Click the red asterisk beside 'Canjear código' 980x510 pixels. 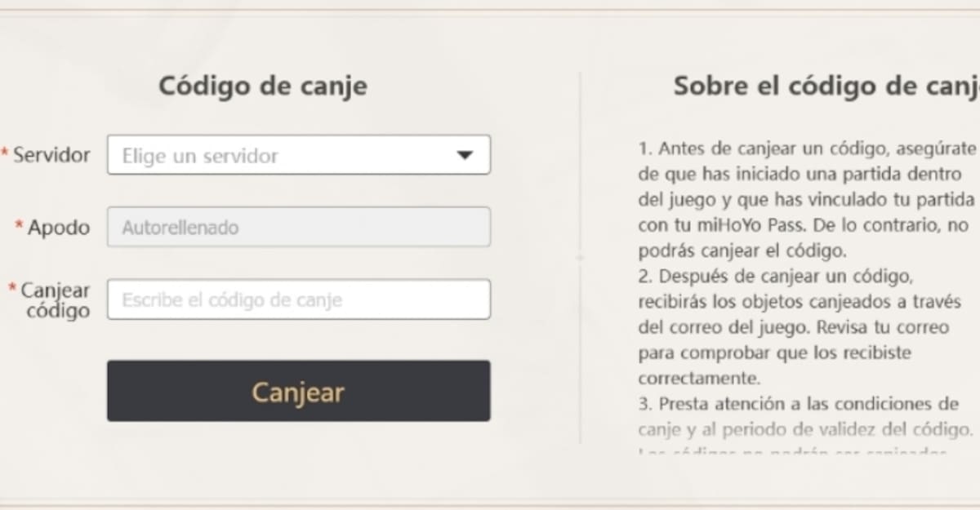coord(12,288)
